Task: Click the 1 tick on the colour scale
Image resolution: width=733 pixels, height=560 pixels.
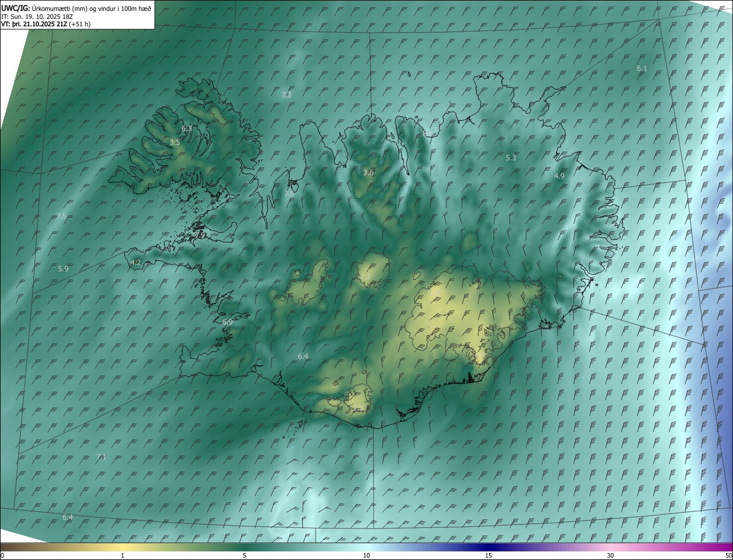Action: pos(123,555)
